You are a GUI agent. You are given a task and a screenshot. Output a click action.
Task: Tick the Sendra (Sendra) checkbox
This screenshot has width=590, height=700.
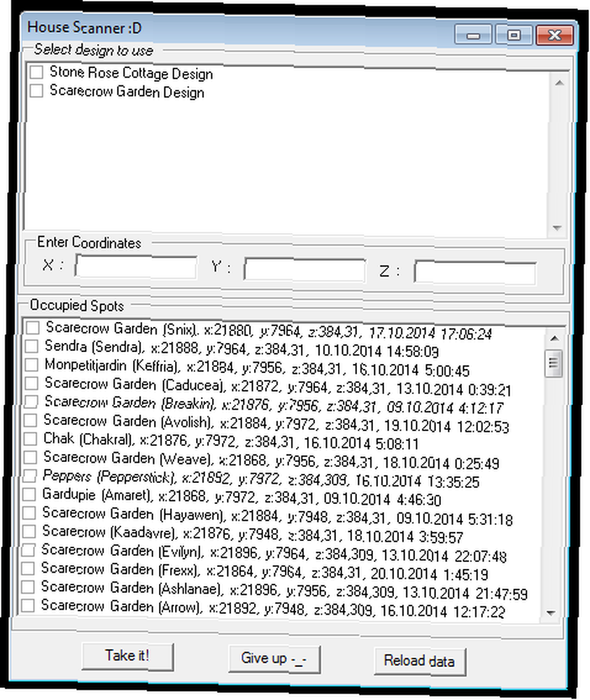(x=32, y=346)
